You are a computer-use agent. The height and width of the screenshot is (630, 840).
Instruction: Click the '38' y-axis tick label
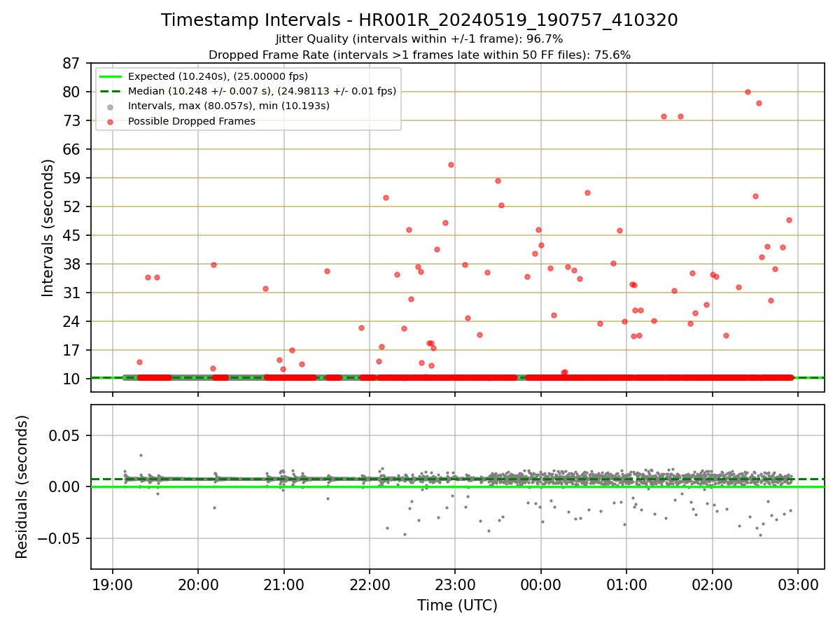coord(72,264)
